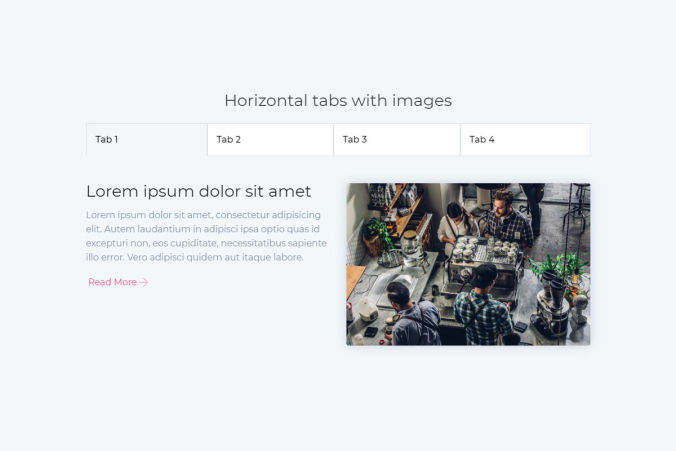Click the paragraph line starting 'excepturi non'
Viewport: 676px width, 451px height.
(206, 243)
